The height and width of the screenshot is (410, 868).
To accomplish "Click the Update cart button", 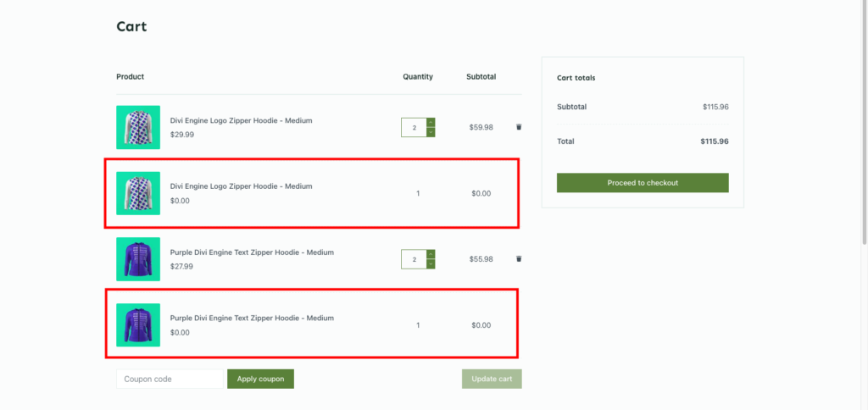I will point(492,379).
